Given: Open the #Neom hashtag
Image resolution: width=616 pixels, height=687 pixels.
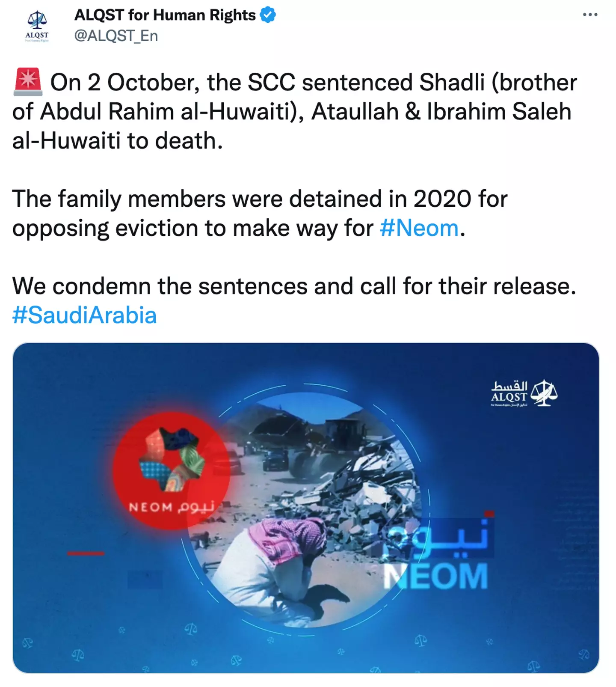Looking at the screenshot, I should pos(419,228).
